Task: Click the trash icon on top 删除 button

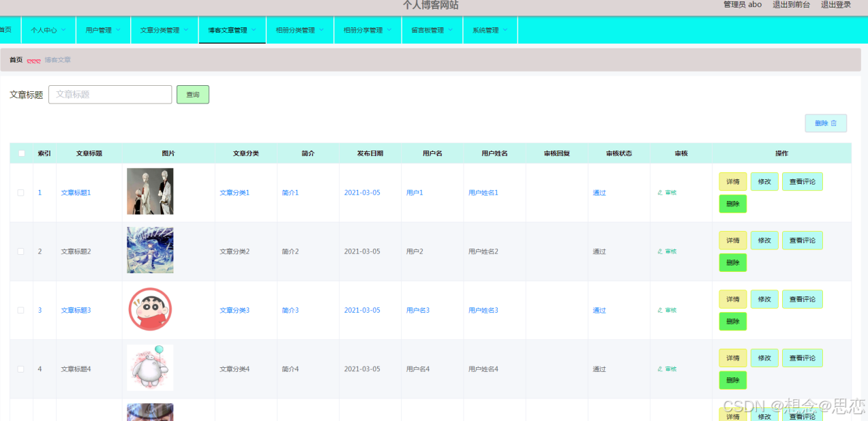Action: [834, 123]
